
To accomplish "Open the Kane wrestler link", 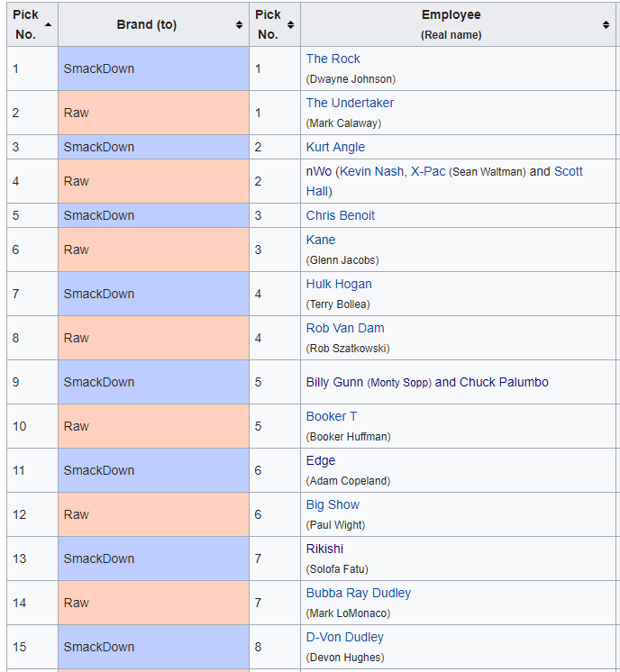I will (320, 240).
